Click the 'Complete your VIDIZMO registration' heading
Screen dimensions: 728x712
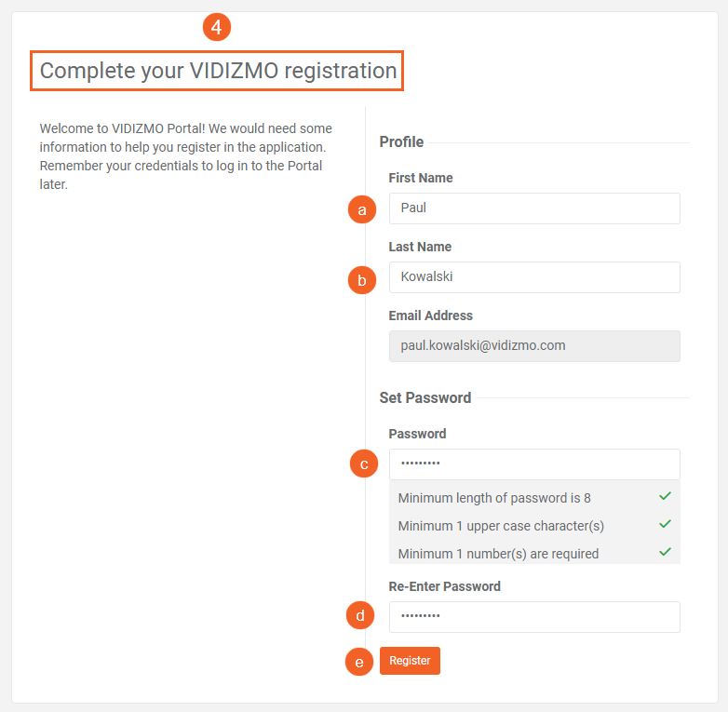pyautogui.click(x=218, y=71)
